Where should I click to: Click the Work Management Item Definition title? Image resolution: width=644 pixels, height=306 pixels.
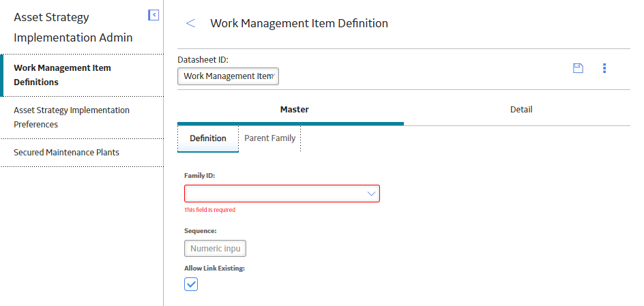pos(299,23)
